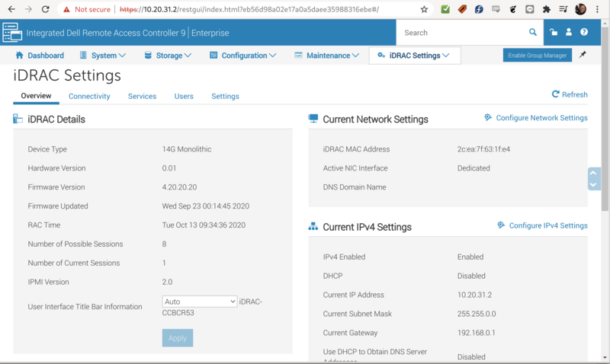Open the System menu dropdown
610x364 pixels.
[103, 56]
